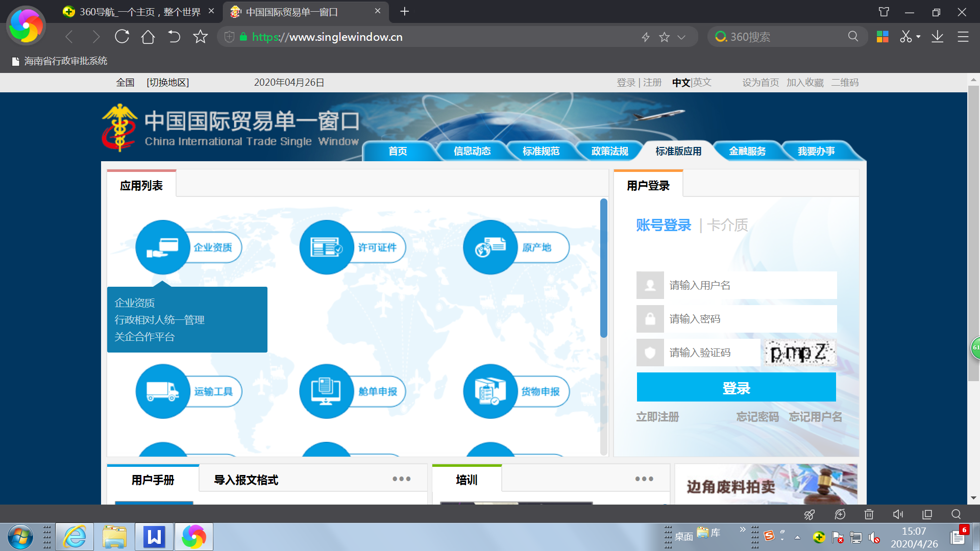Image resolution: width=980 pixels, height=551 pixels.
Task: Open the 立即注册 registration link
Action: coord(657,417)
